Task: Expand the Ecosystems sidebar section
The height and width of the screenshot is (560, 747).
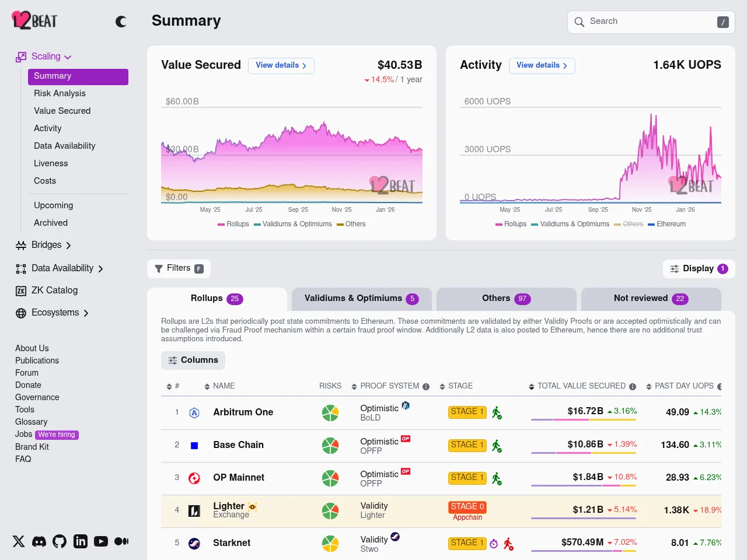Action: pos(86,313)
